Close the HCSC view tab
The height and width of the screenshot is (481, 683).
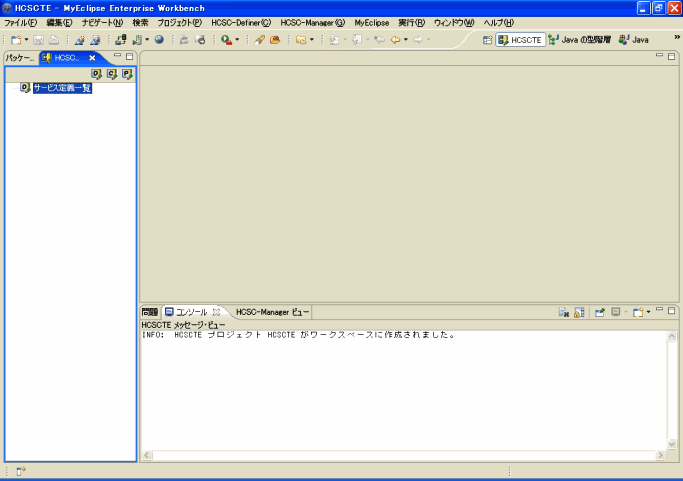tap(92, 58)
